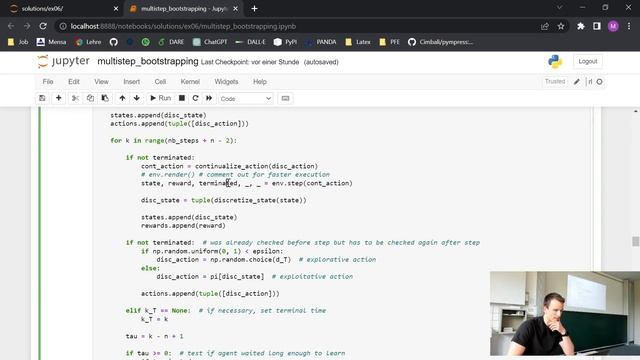Open the Lehre bookmark
The image size is (640, 360).
[x=88, y=42]
